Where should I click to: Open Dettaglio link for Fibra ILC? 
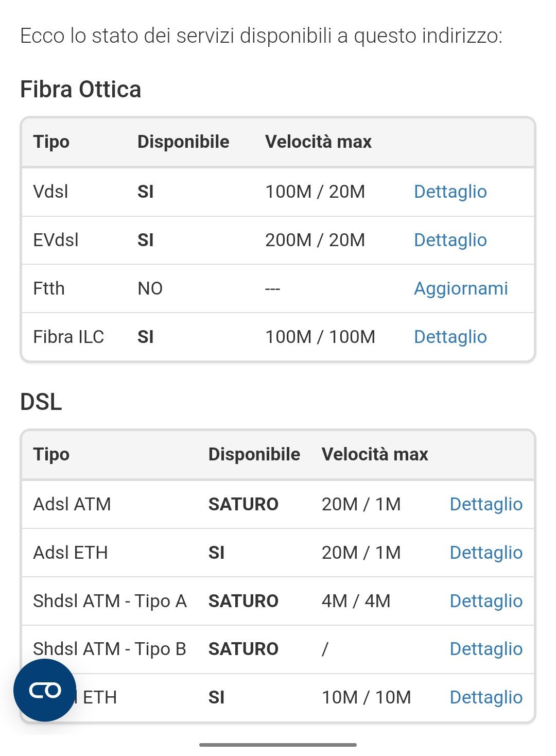pos(450,337)
